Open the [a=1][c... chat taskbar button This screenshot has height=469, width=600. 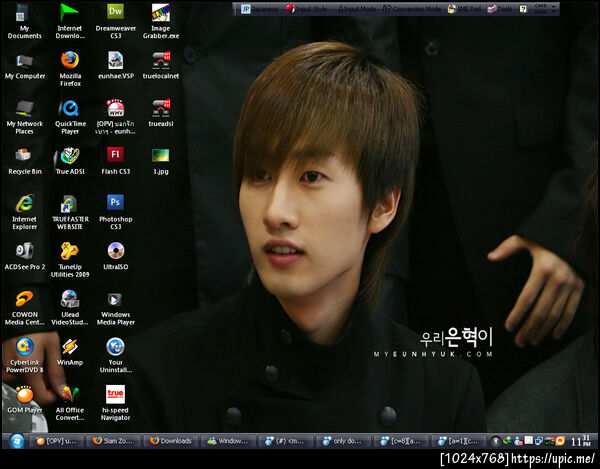[458, 441]
